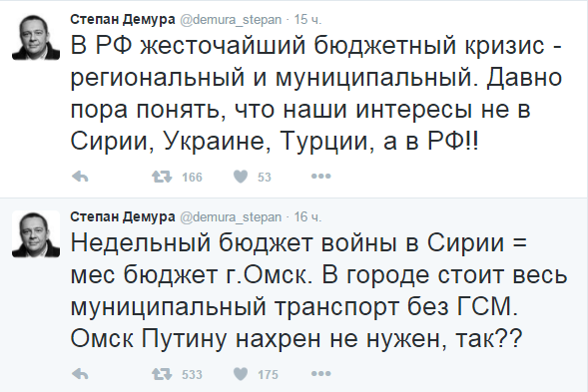Open more options on second tweet

tap(321, 373)
